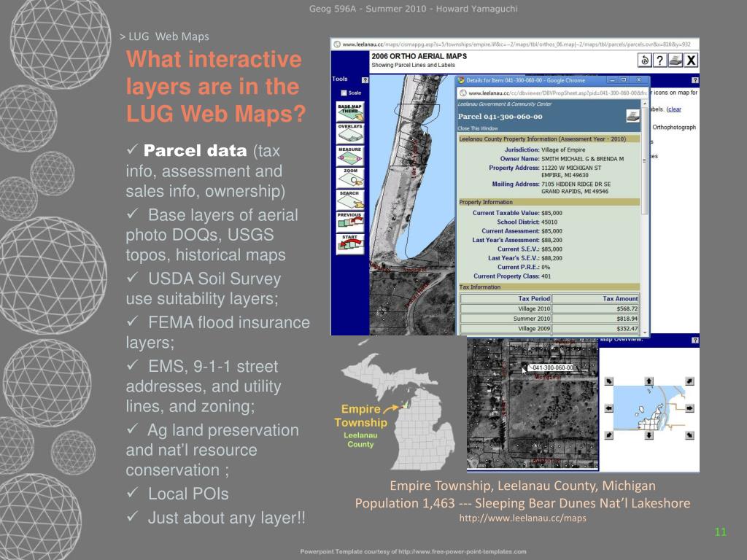The image size is (747, 560).
Task: Close the map with the X header icon
Action: coord(692,60)
